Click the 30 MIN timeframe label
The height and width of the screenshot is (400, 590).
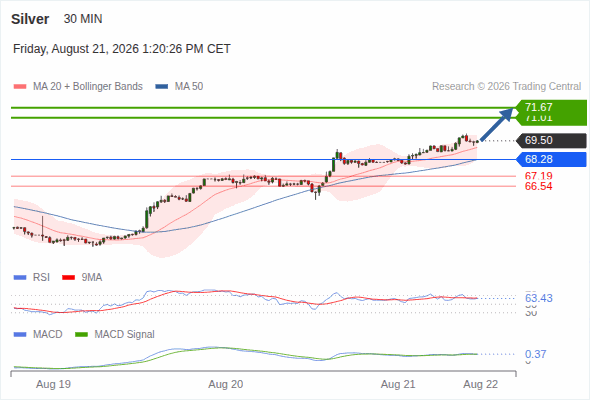point(83,19)
